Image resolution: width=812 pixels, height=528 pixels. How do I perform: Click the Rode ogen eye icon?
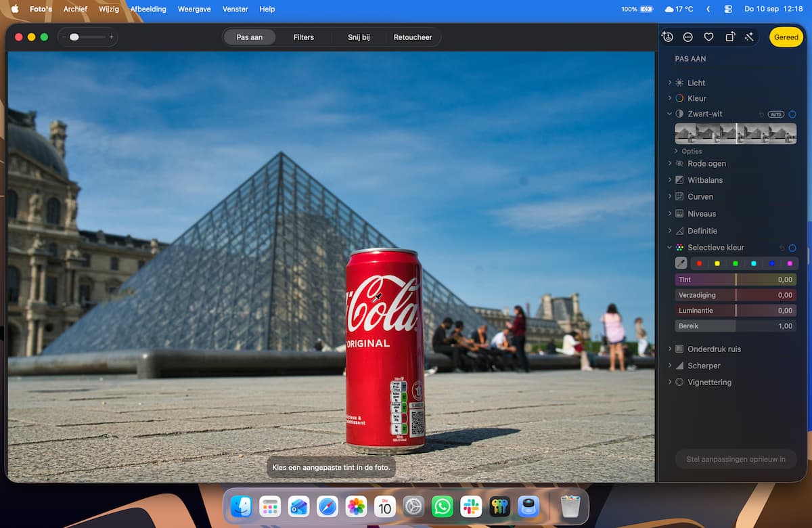click(679, 164)
